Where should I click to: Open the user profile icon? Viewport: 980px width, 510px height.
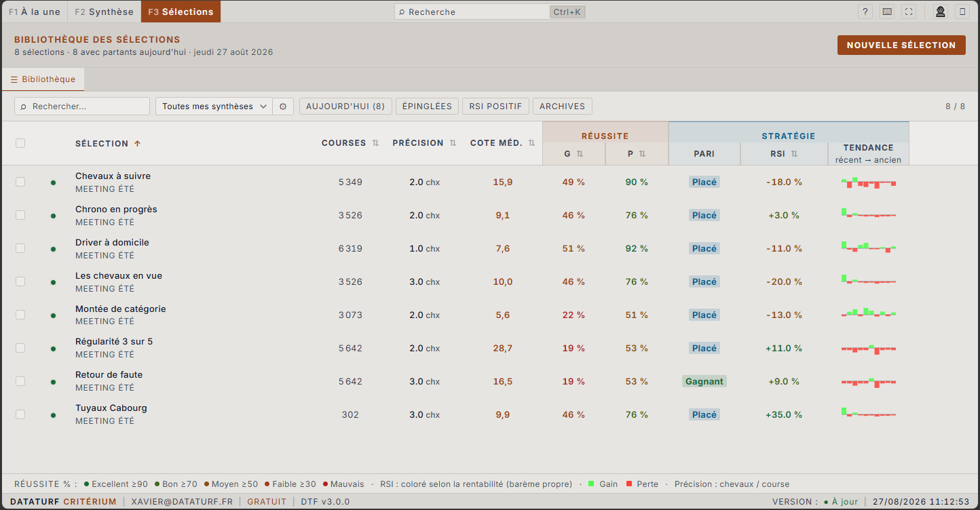(x=940, y=12)
